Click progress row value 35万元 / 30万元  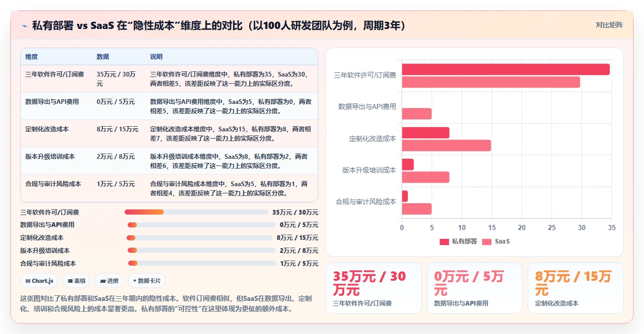295,212
